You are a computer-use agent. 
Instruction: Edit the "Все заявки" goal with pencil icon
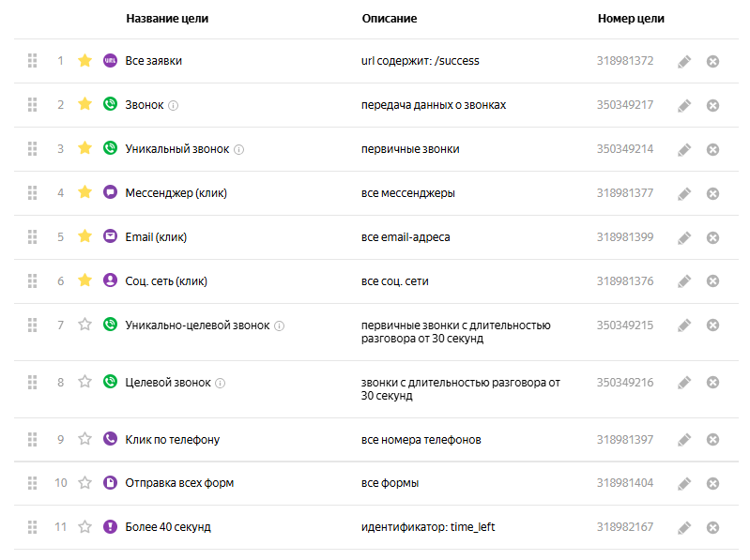[x=684, y=61]
